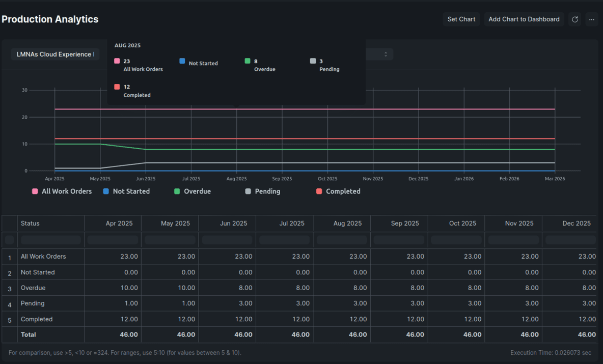
Task: Click the Set Chart button
Action: point(461,19)
